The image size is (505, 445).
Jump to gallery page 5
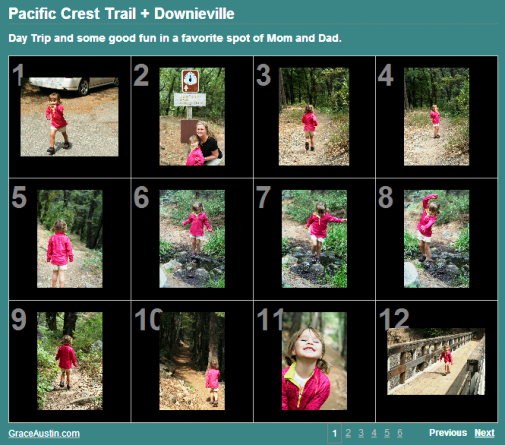(387, 433)
